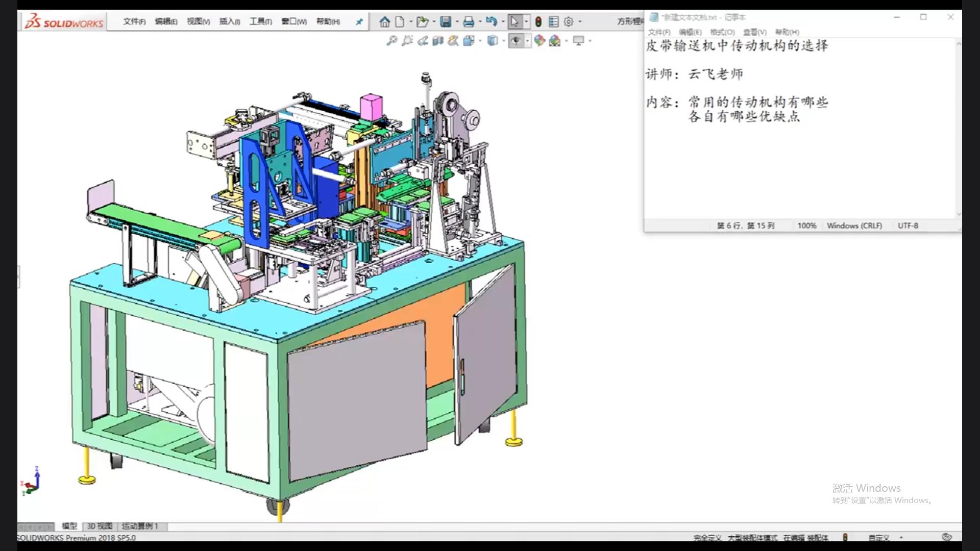The height and width of the screenshot is (551, 980).
Task: Open Notepad 编辑(E) menu
Action: [x=690, y=32]
